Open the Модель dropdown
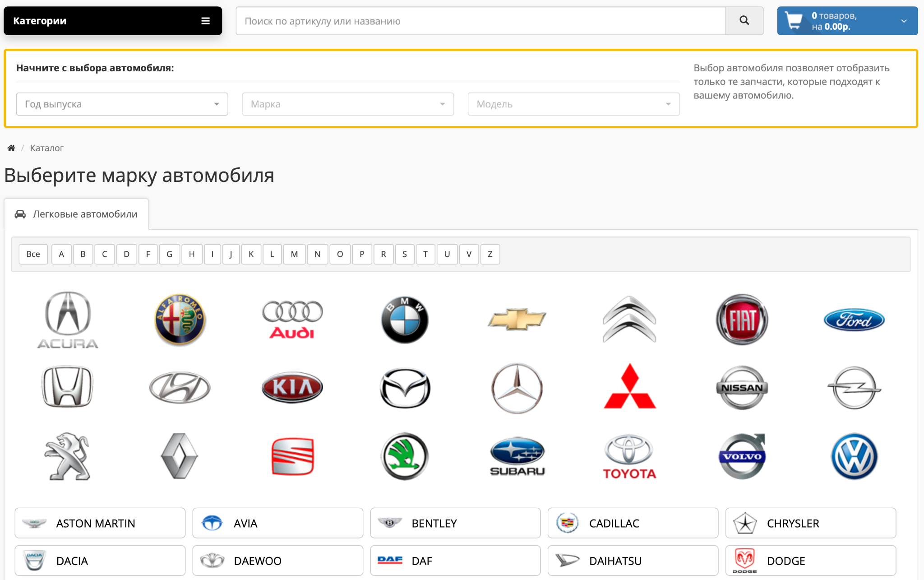Image resolution: width=924 pixels, height=580 pixels. point(574,104)
